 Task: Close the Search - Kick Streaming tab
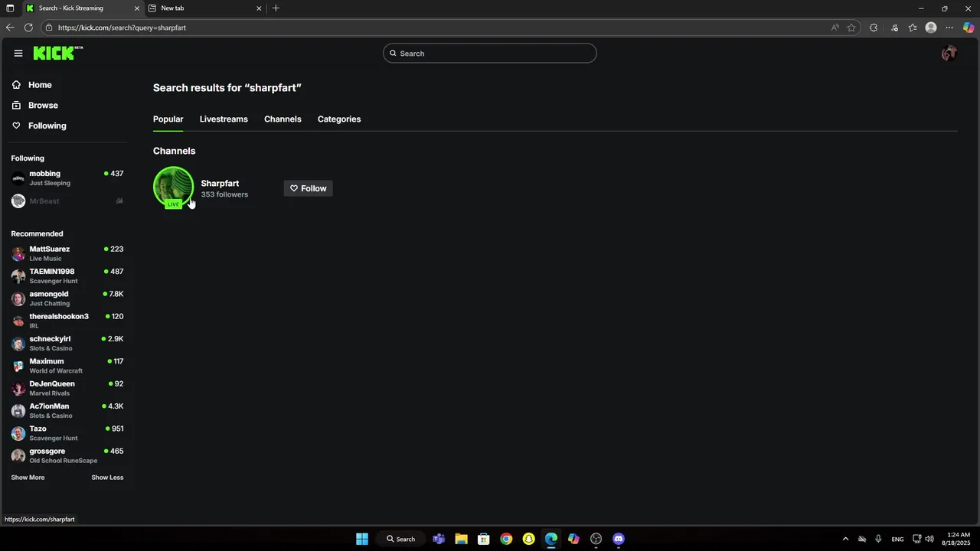pos(137,8)
